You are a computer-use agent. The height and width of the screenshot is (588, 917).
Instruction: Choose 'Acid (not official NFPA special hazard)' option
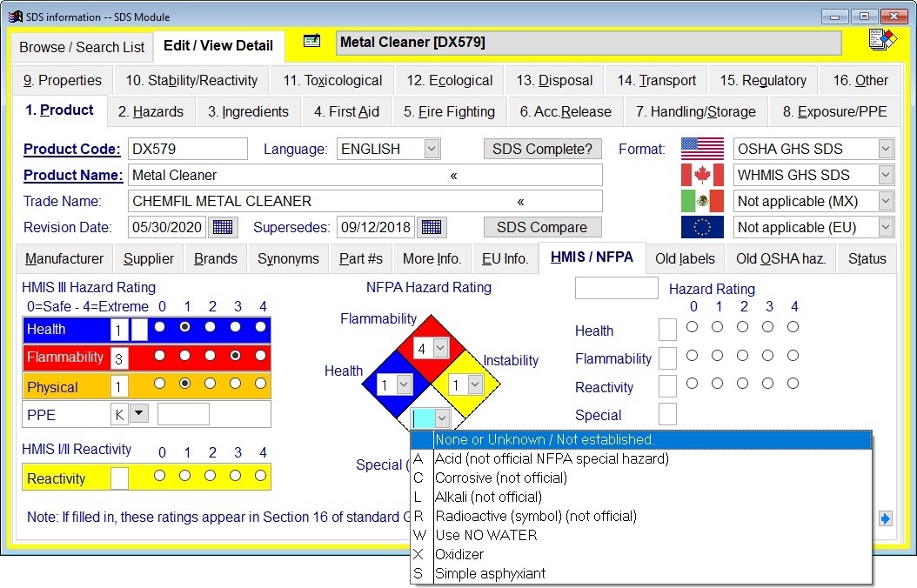click(641, 458)
